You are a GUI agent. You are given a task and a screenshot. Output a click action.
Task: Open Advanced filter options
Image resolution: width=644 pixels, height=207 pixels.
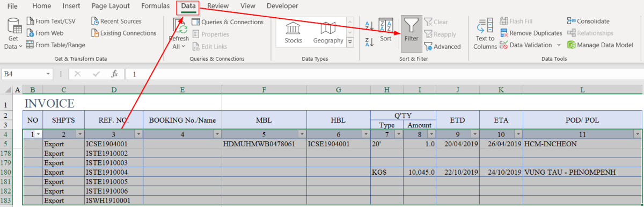point(442,47)
